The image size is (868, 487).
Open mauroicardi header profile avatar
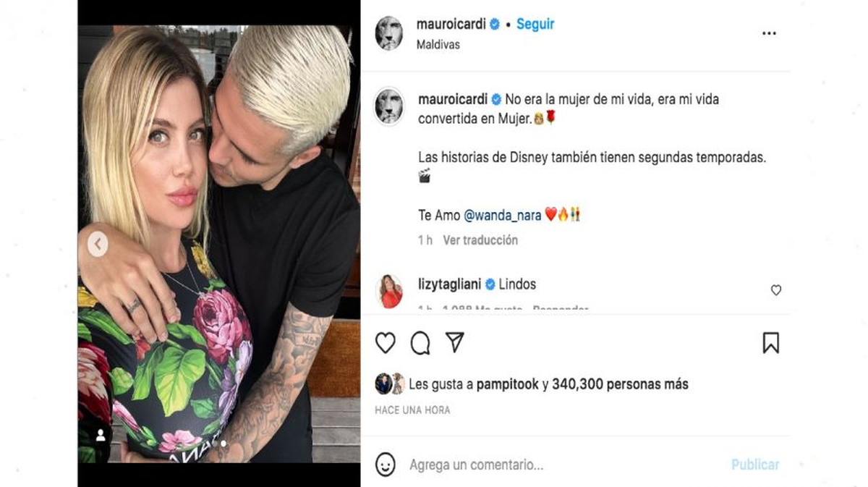388,33
